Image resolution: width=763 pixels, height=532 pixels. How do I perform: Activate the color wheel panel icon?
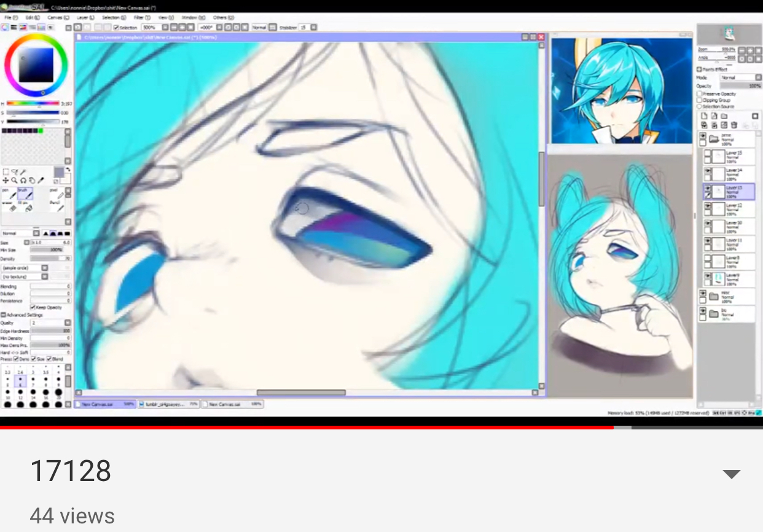[x=5, y=28]
